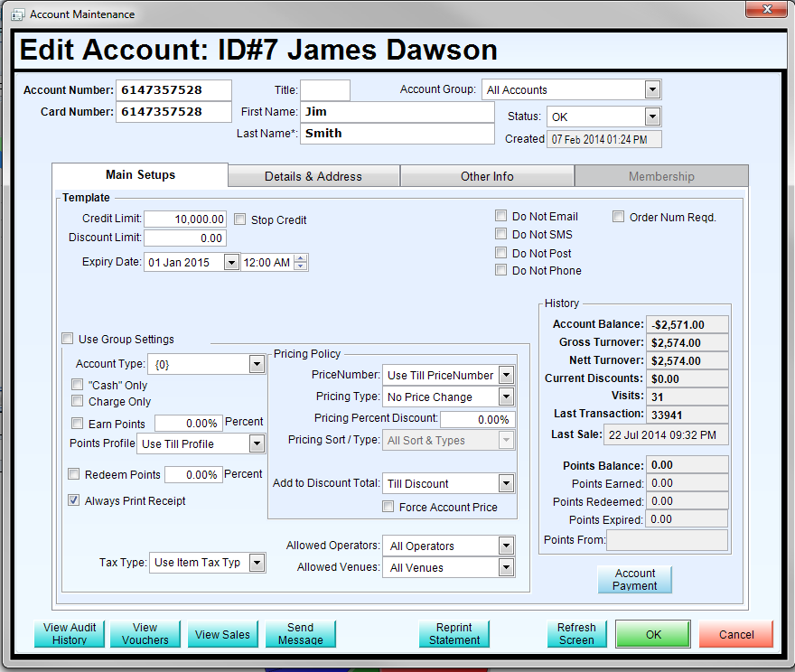Click the View Audit History button

tap(70, 634)
